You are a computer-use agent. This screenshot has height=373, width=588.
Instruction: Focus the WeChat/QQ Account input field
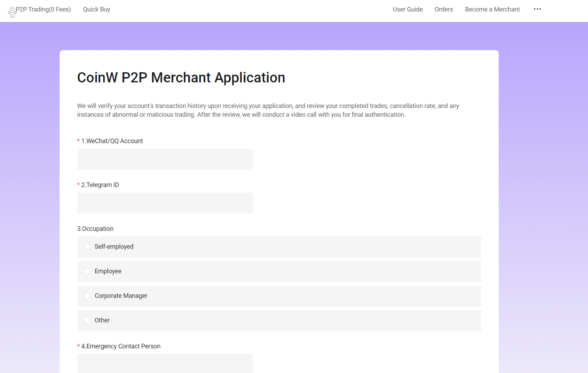tap(165, 159)
